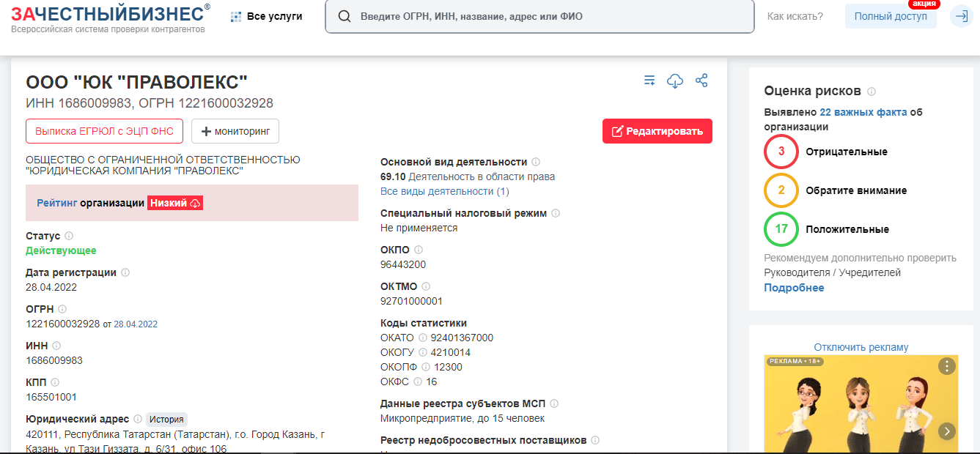Show address История

pyautogui.click(x=166, y=420)
